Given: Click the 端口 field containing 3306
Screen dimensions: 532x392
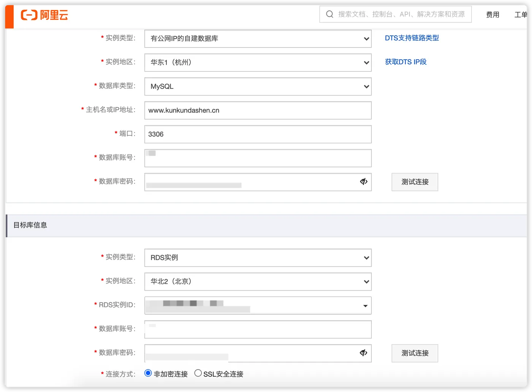Looking at the screenshot, I should [x=258, y=134].
